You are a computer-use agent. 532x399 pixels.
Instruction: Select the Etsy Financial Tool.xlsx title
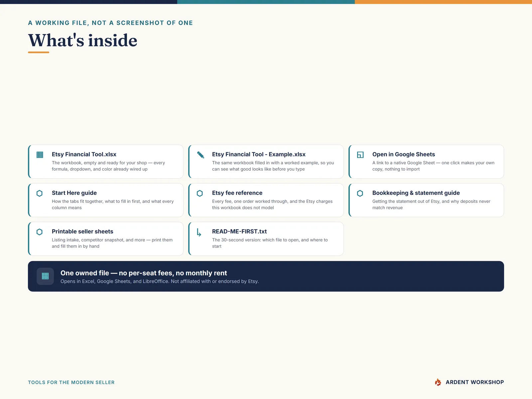coord(84,154)
